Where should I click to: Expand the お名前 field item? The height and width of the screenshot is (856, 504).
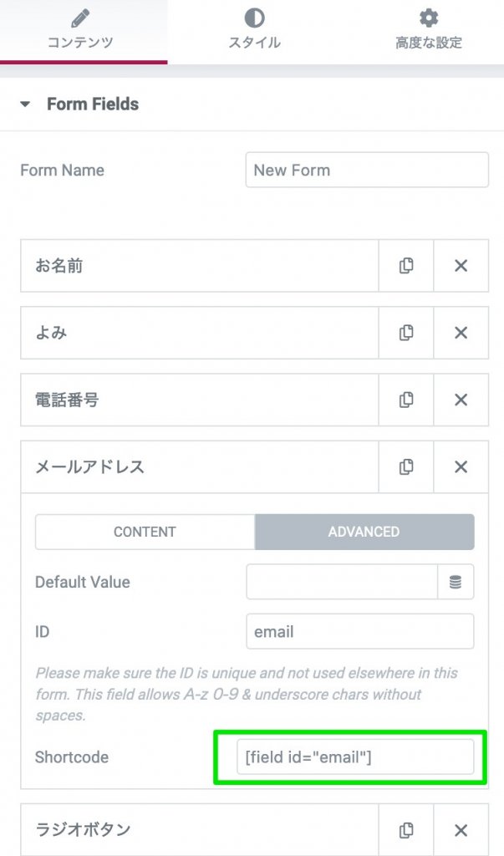[199, 266]
